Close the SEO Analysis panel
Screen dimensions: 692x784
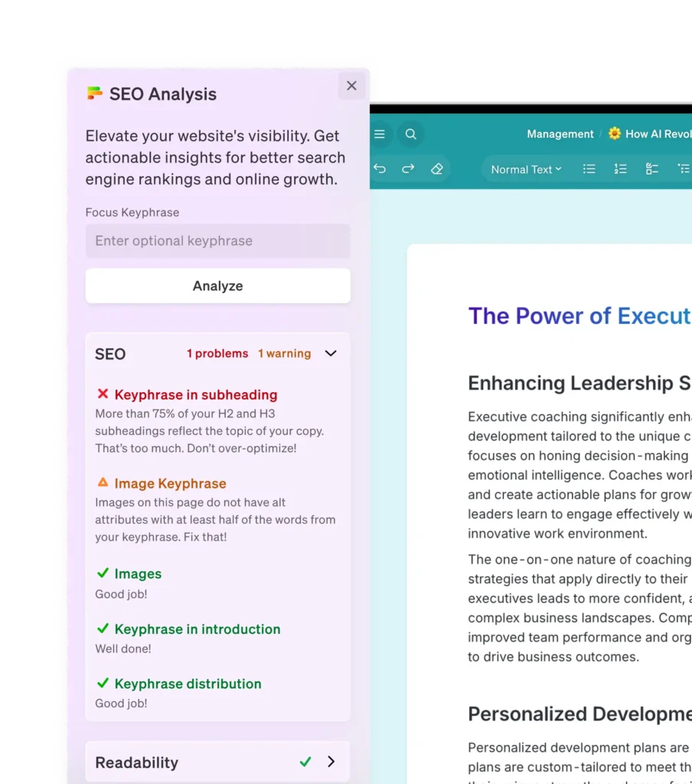click(x=351, y=86)
